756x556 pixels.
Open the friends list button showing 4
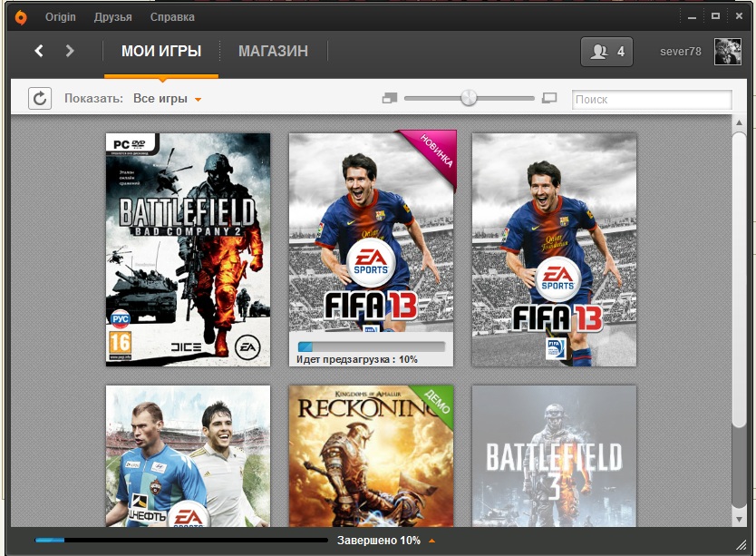(x=606, y=52)
